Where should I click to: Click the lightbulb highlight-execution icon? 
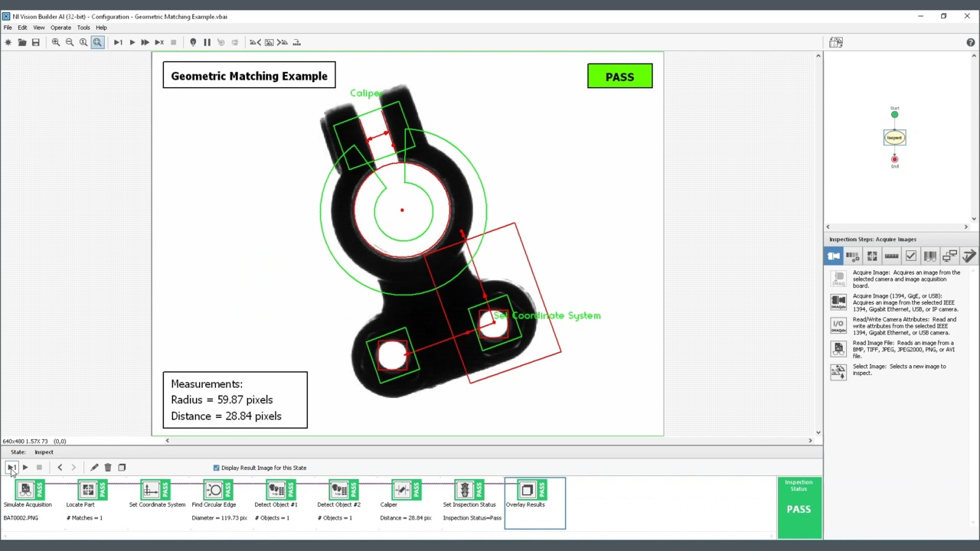(x=193, y=42)
